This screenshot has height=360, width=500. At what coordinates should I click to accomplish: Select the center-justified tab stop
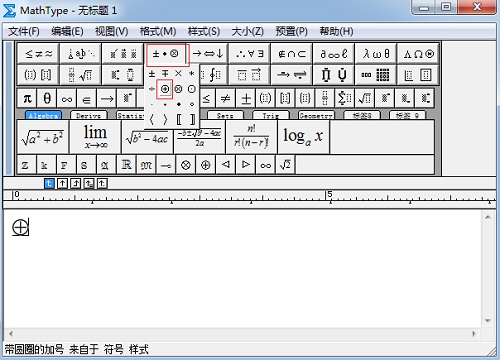point(62,183)
